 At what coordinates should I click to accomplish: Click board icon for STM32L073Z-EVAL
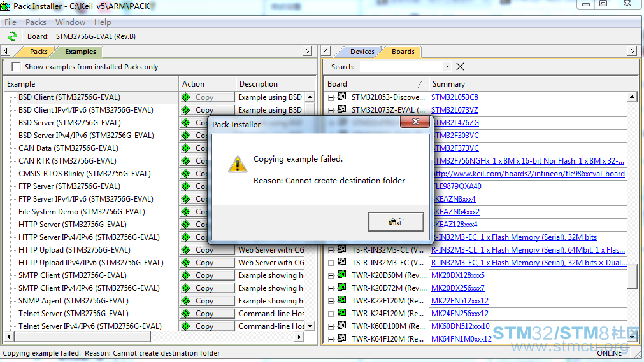tap(342, 109)
